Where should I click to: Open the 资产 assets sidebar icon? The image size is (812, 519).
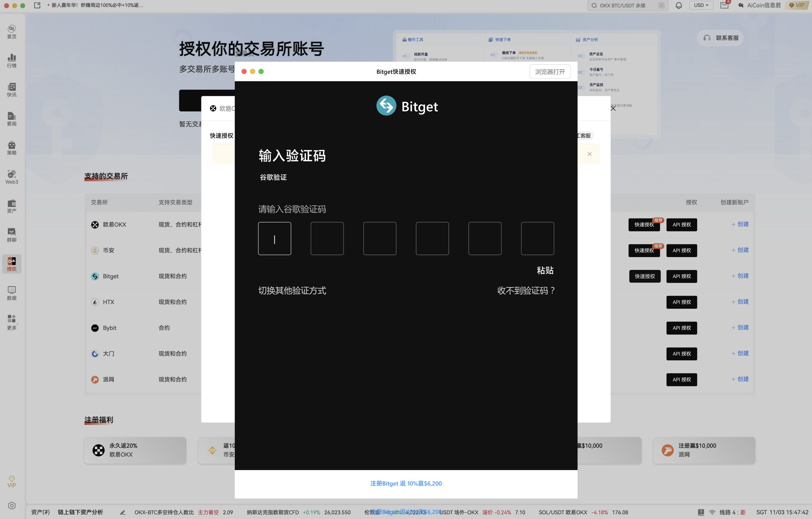[x=11, y=205]
